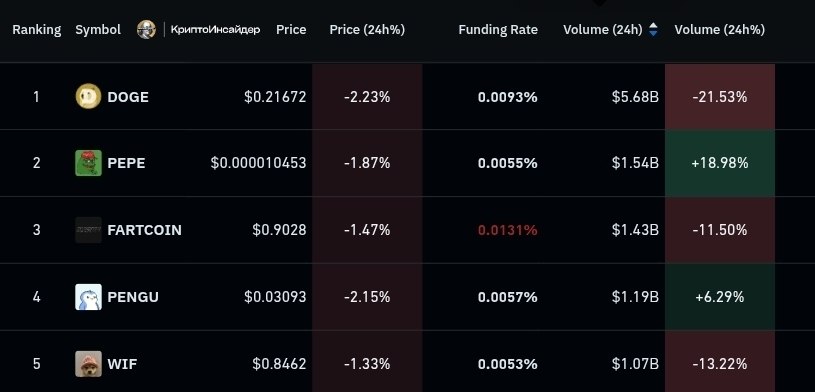Toggle Volume (24h) sort arrows
Screen dimensions: 815x392
pyautogui.click(x=653, y=30)
